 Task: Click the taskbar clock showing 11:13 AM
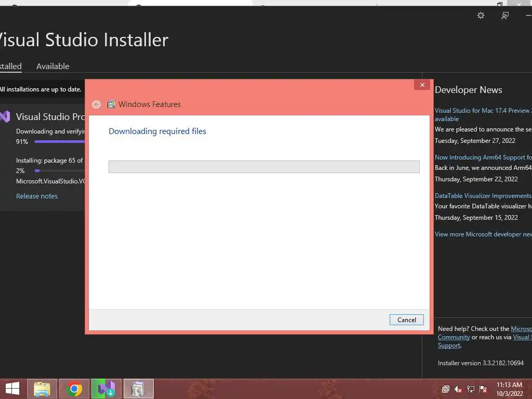pyautogui.click(x=509, y=385)
